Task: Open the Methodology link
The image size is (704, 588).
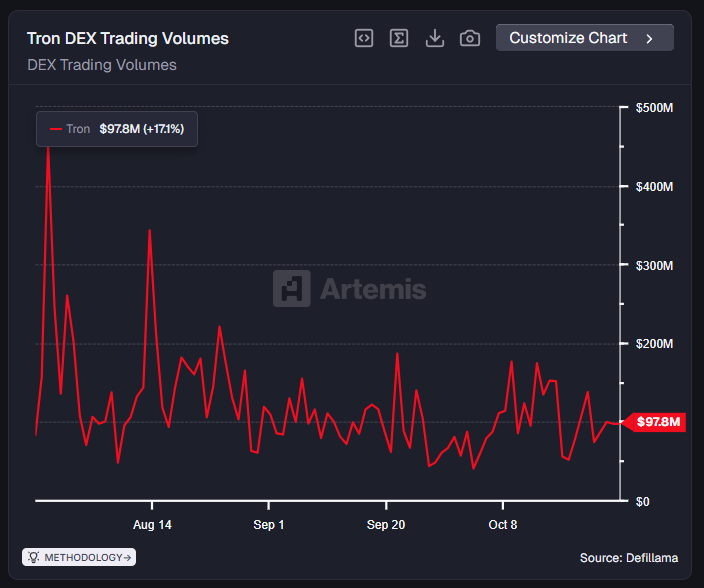Action: click(79, 557)
